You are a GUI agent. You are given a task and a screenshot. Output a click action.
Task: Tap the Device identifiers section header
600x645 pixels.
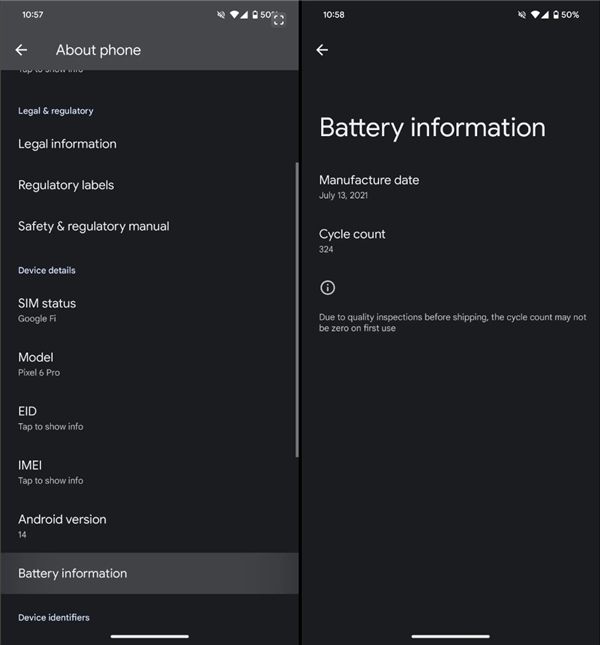(54, 617)
